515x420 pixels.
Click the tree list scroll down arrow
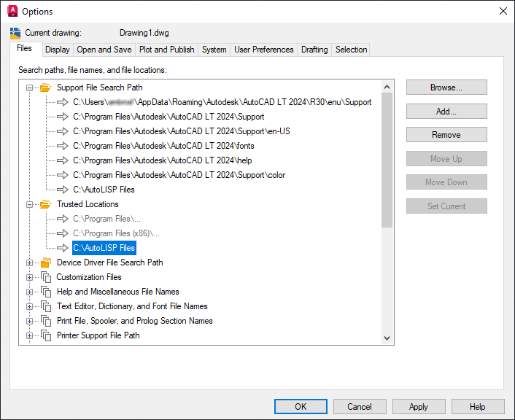pyautogui.click(x=387, y=338)
